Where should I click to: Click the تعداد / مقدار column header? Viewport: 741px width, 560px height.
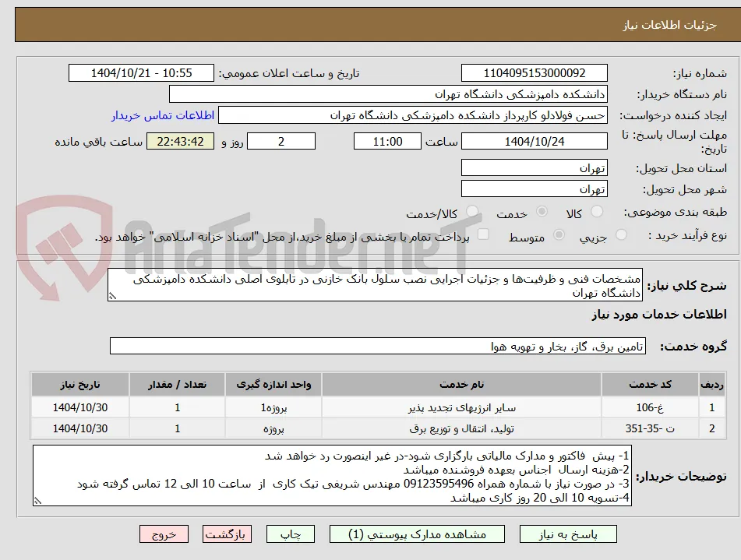(177, 385)
